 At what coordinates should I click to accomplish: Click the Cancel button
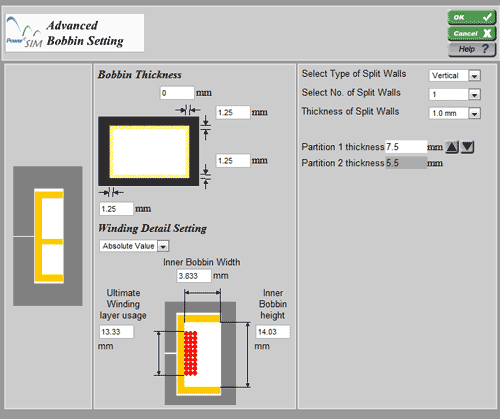pyautogui.click(x=471, y=33)
